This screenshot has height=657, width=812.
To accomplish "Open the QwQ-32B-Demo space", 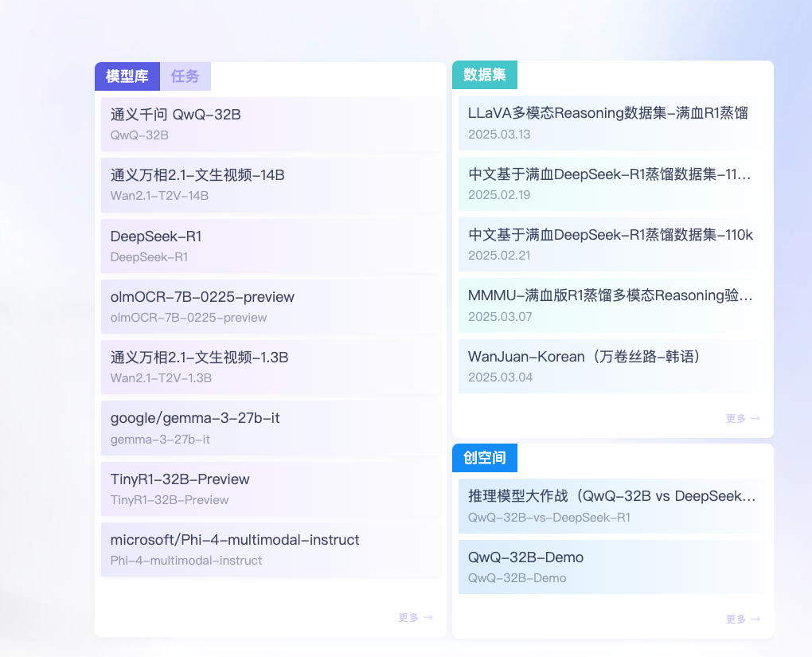I will pyautogui.click(x=612, y=567).
